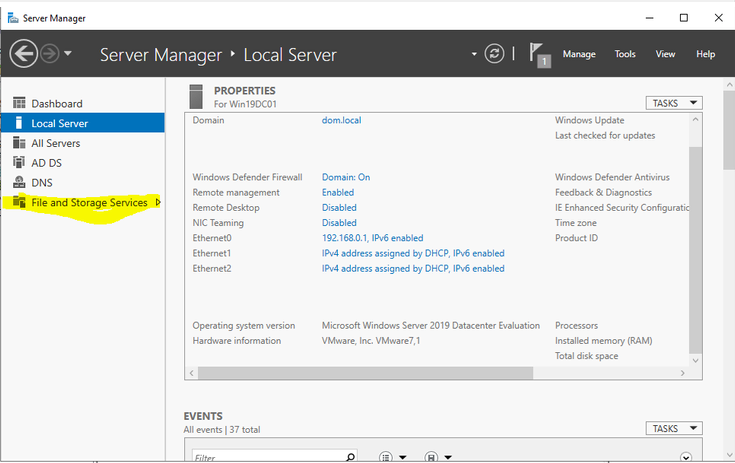Click the dom.local domain link
Screen dimensions: 735x463
pyautogui.click(x=341, y=120)
